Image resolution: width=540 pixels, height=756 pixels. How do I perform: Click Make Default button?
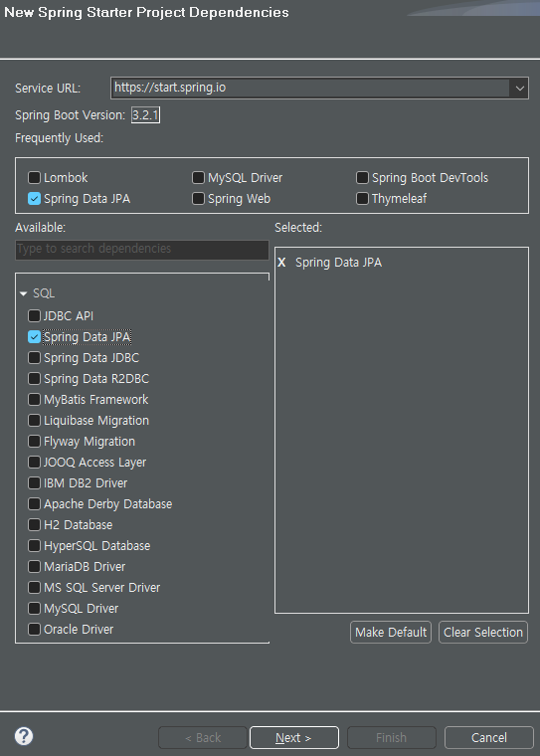coord(391,632)
